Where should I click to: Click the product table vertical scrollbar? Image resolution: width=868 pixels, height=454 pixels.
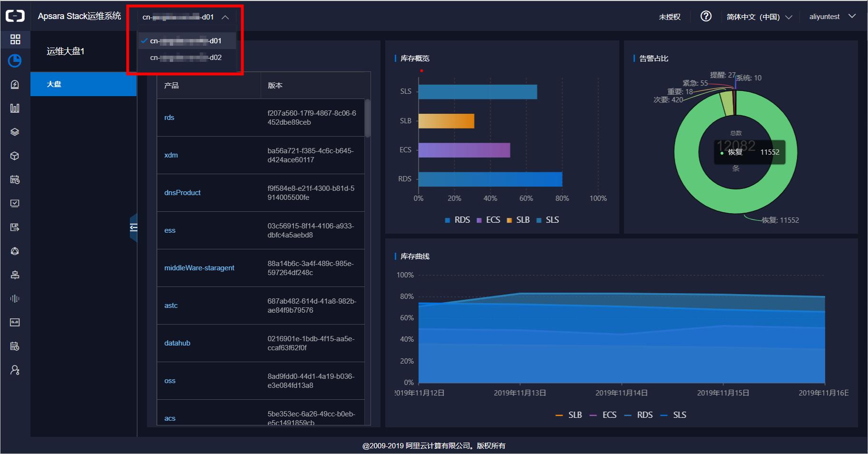coord(367,118)
